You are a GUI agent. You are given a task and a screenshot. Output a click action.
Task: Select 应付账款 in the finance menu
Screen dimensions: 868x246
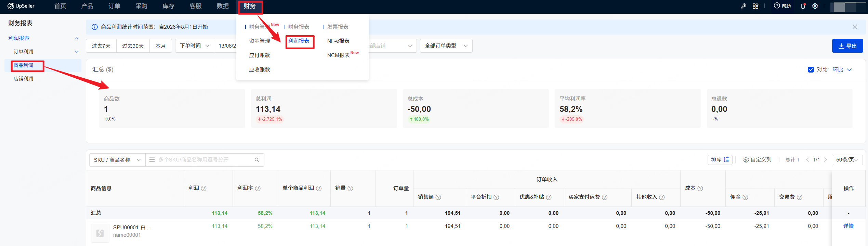pyautogui.click(x=260, y=55)
